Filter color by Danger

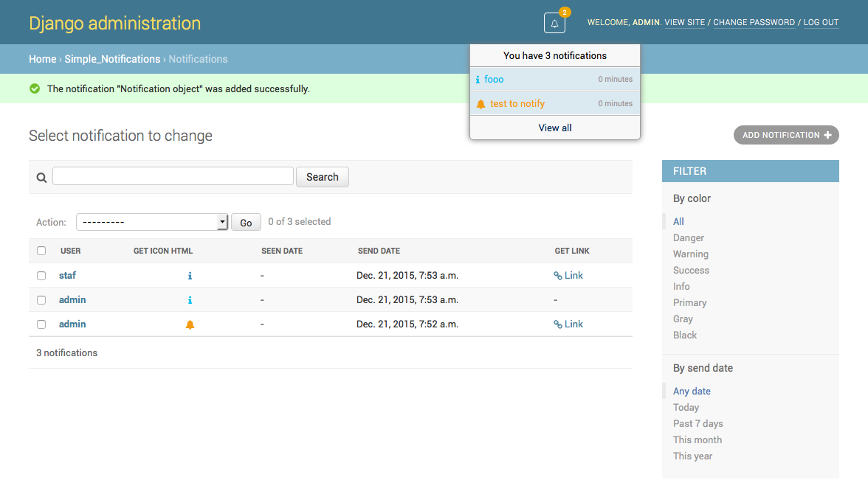click(688, 237)
